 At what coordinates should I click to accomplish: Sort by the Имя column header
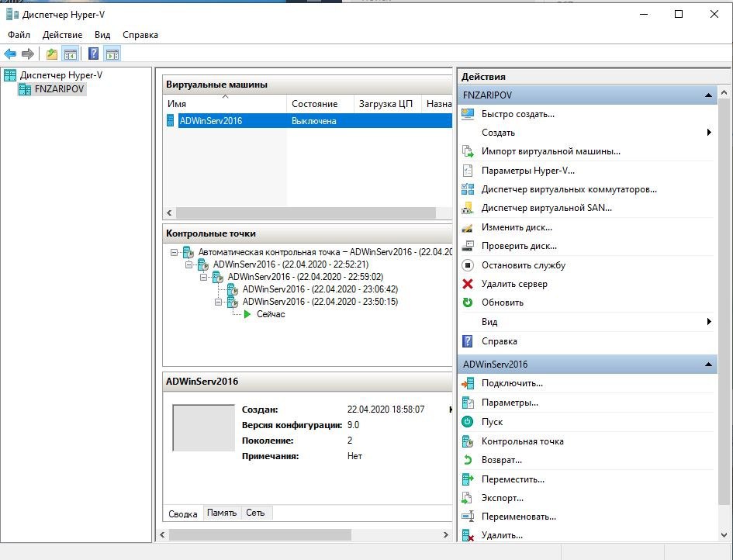[224, 104]
